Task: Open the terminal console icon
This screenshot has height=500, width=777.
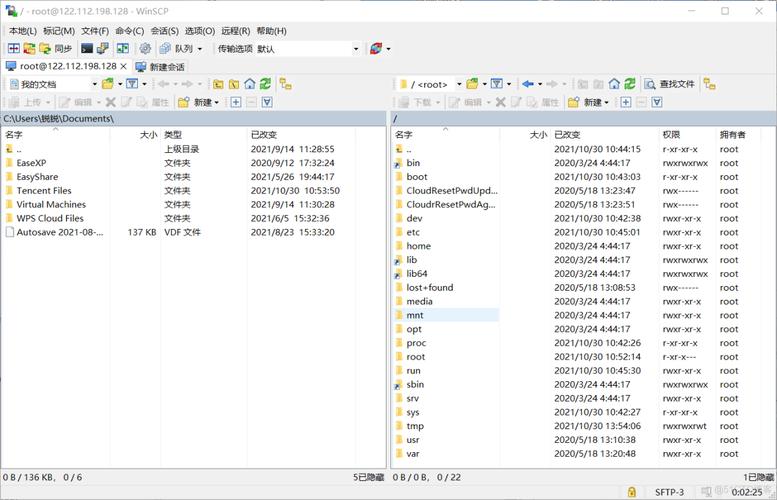Action: click(x=87, y=49)
